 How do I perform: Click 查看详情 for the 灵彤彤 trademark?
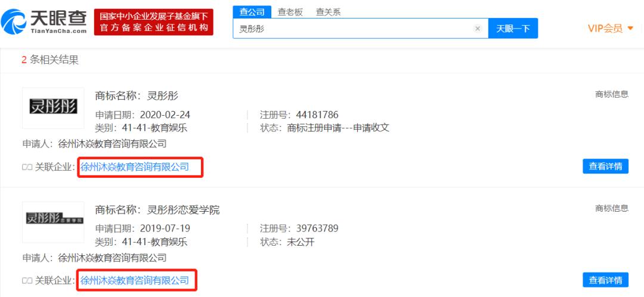point(605,166)
